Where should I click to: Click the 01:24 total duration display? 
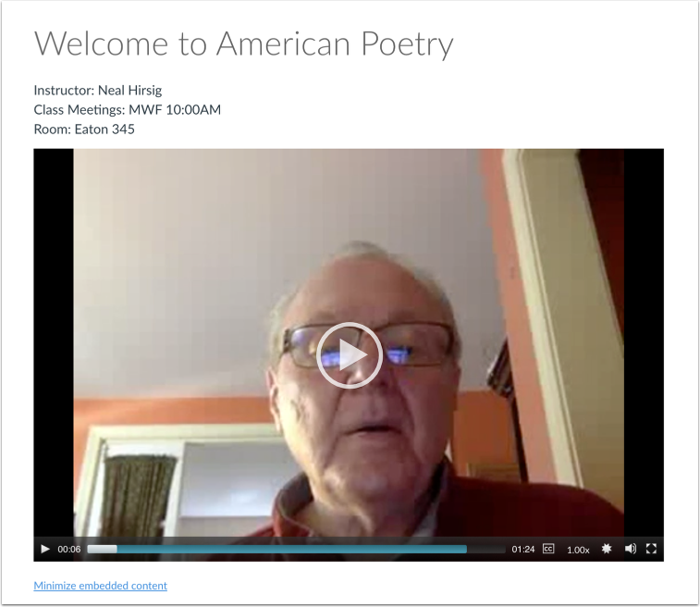523,550
